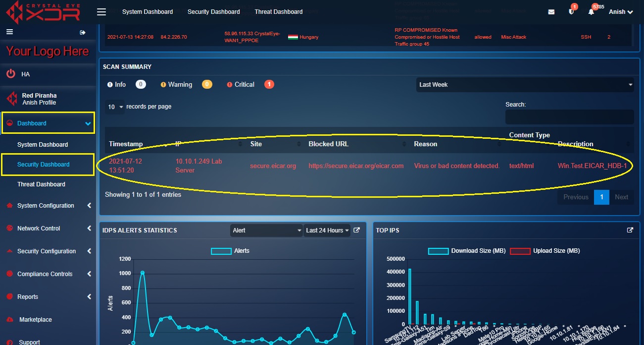Click the Win.Test.EICAR_HDB-1 description cell
Viewport: 644px width, 345px height.
(592, 166)
